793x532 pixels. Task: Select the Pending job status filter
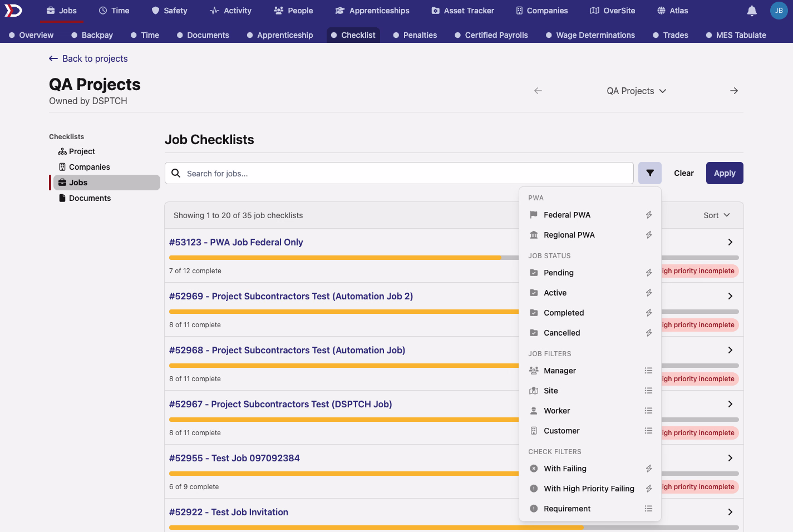coord(590,273)
